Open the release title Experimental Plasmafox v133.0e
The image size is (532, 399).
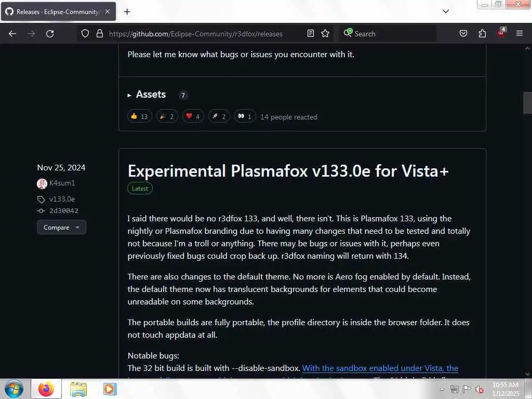click(288, 170)
